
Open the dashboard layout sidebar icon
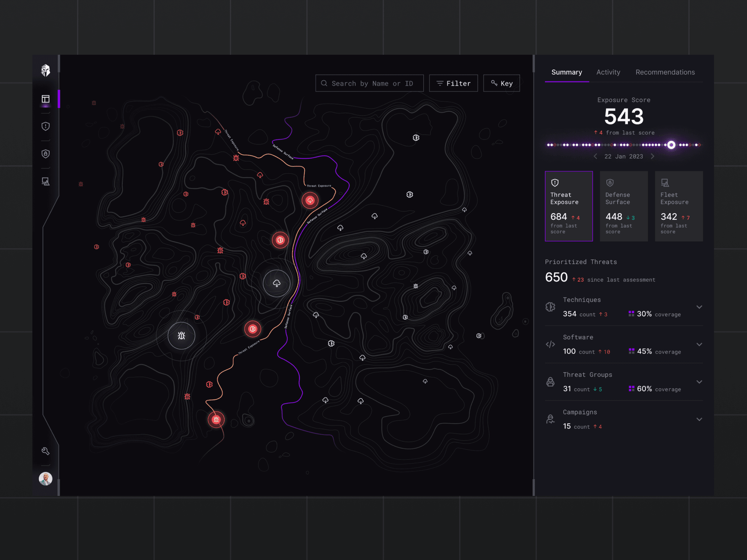45,99
